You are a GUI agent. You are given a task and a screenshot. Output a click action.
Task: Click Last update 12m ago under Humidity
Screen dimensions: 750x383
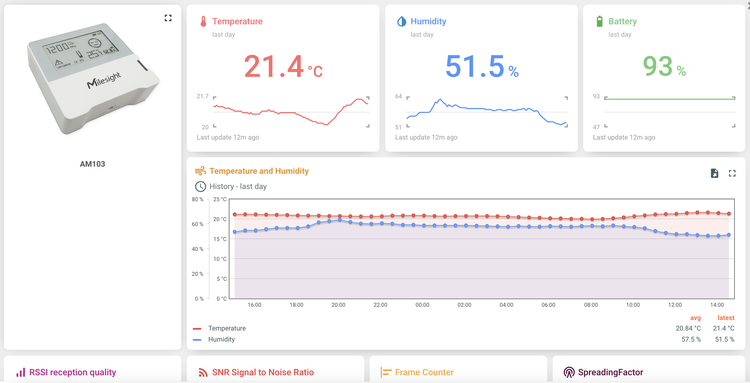[426, 138]
